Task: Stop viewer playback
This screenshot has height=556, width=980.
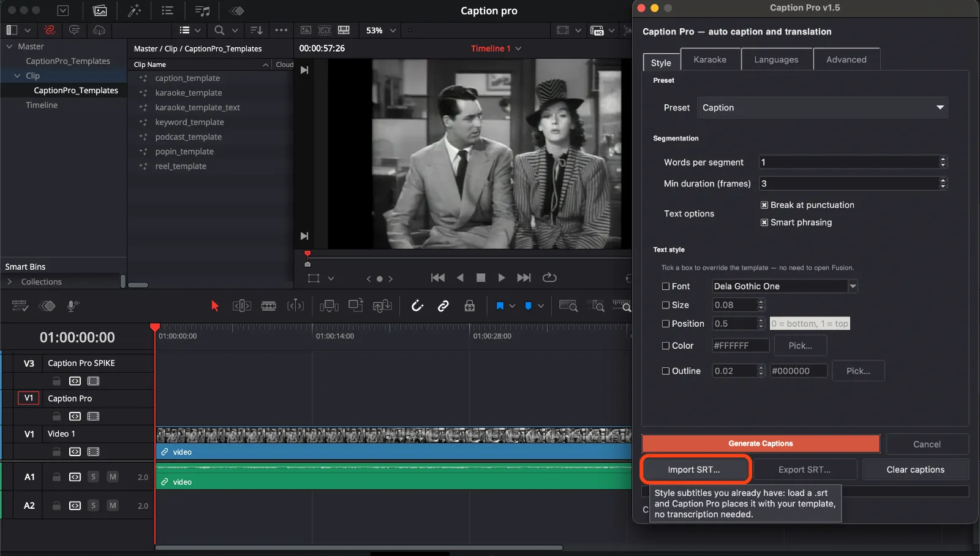Action: (481, 278)
